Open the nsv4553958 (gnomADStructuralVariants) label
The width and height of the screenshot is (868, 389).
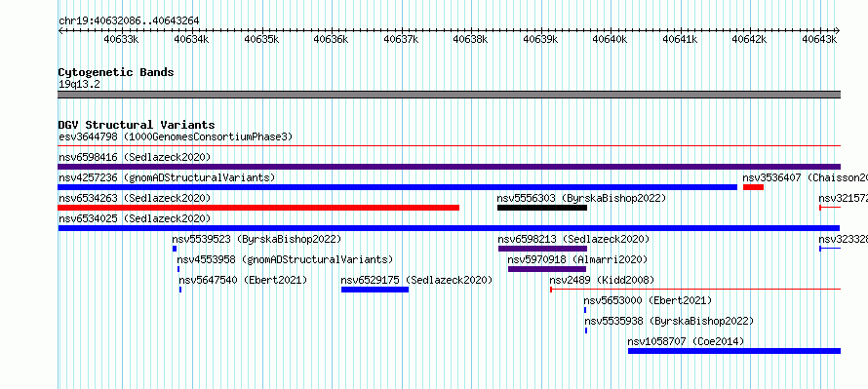tap(285, 259)
